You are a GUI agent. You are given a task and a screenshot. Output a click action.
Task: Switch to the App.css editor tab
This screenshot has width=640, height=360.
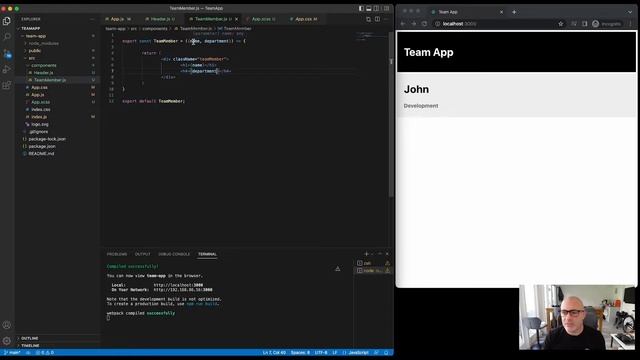click(304, 19)
